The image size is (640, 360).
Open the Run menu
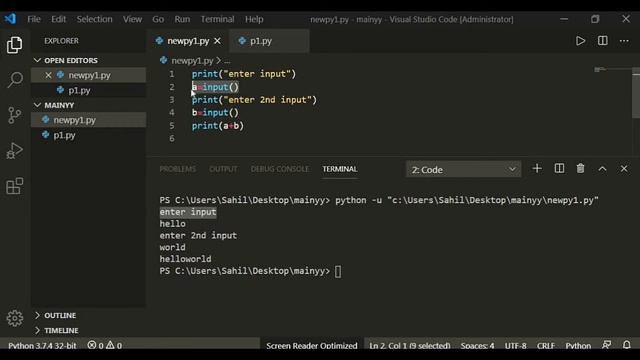[x=182, y=19]
